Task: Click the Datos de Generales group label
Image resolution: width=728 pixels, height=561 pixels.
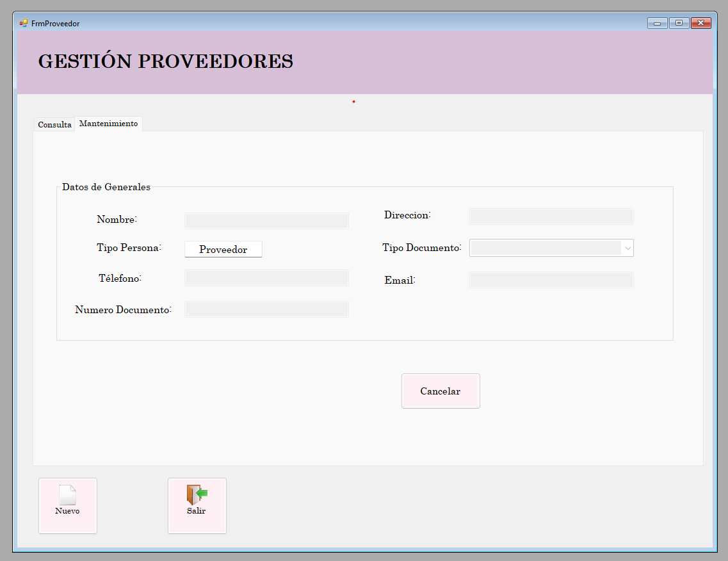Action: click(x=106, y=187)
